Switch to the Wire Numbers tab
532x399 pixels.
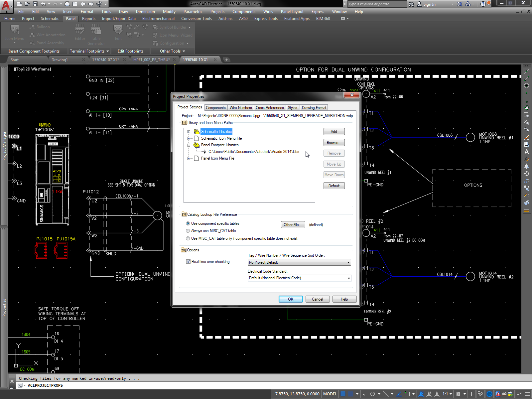pyautogui.click(x=240, y=107)
